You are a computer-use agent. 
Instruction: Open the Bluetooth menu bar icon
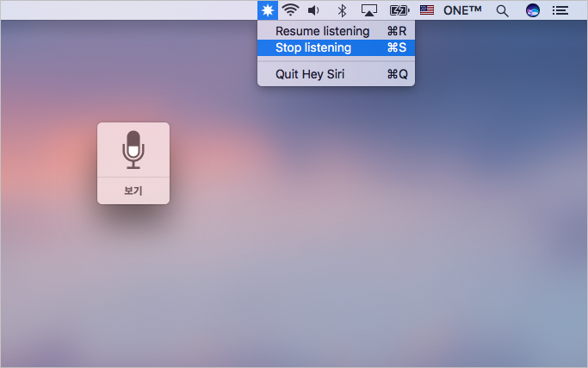tap(342, 10)
